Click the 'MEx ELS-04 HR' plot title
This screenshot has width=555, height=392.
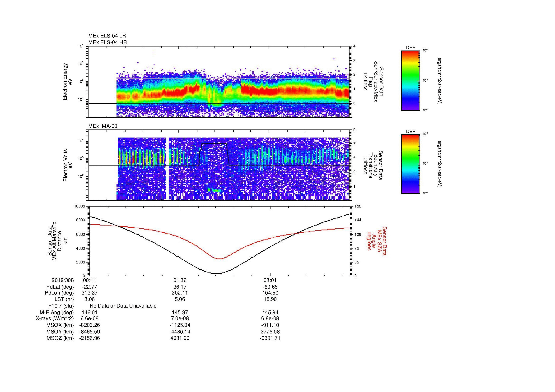(107, 42)
